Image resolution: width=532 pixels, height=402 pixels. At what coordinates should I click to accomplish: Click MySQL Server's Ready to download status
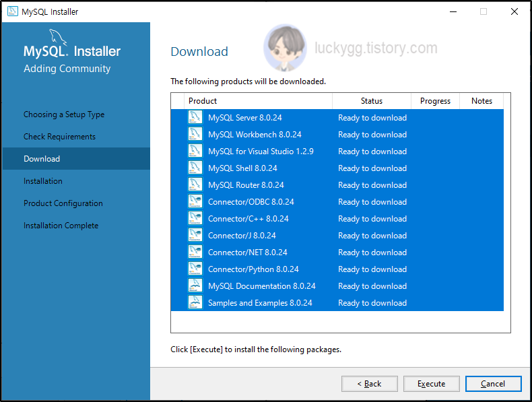(372, 118)
